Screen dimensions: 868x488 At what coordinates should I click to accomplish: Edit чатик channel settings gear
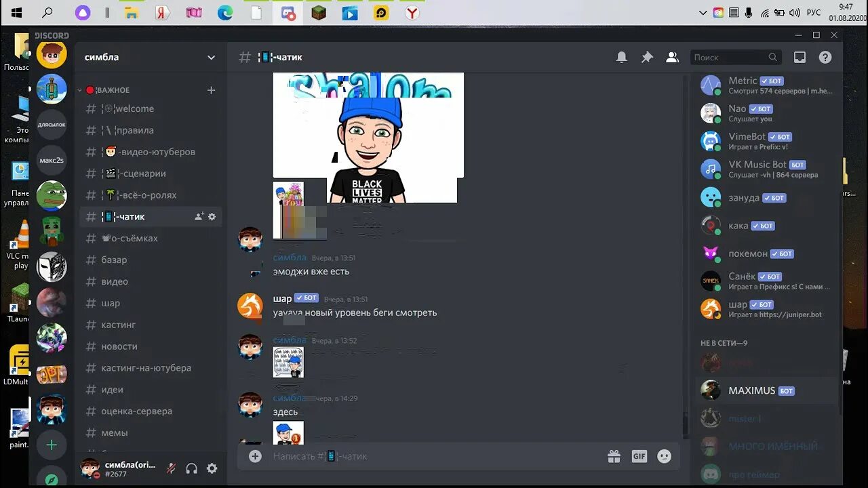point(212,217)
